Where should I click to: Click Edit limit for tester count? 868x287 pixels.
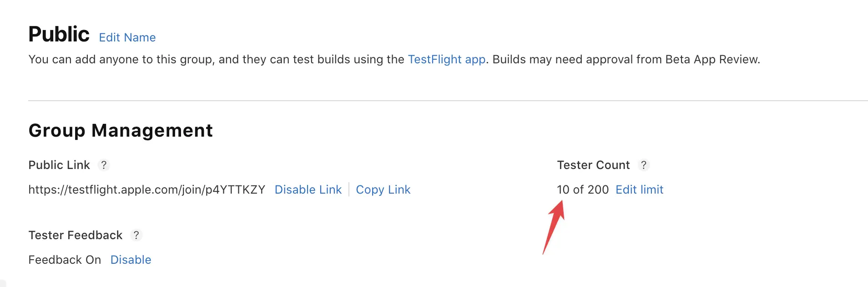pyautogui.click(x=639, y=190)
